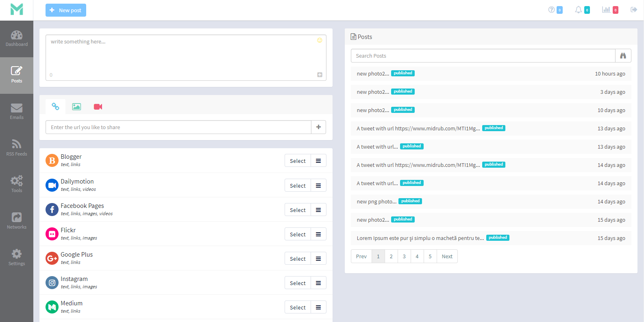Switch to the image attachment tab
Image resolution: width=644 pixels, height=322 pixels.
76,107
